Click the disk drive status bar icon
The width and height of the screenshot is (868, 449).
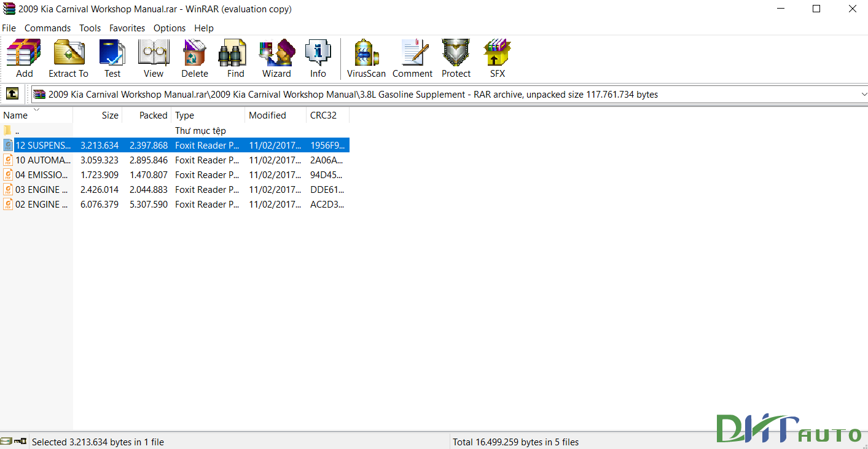6,442
